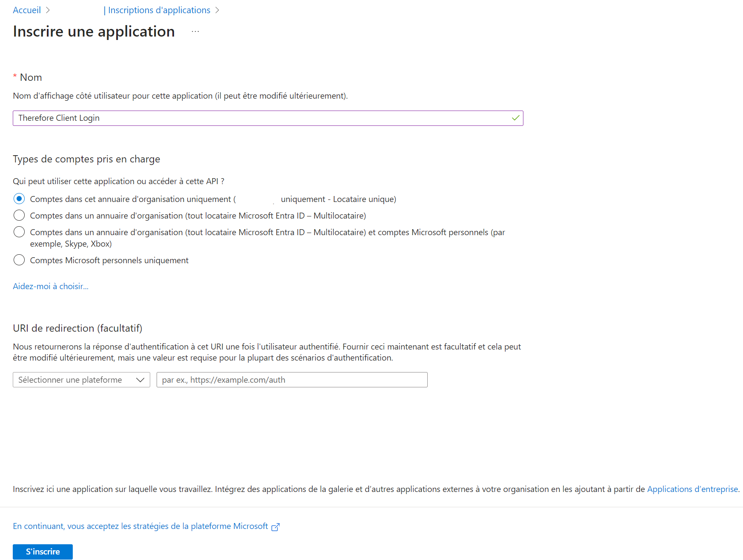Open the "Aidez-moi à choisir..." helper
Screen dimensions: 743x560
[50, 286]
